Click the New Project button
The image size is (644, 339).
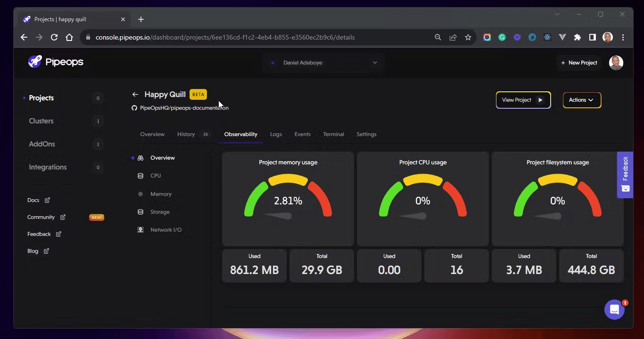579,63
